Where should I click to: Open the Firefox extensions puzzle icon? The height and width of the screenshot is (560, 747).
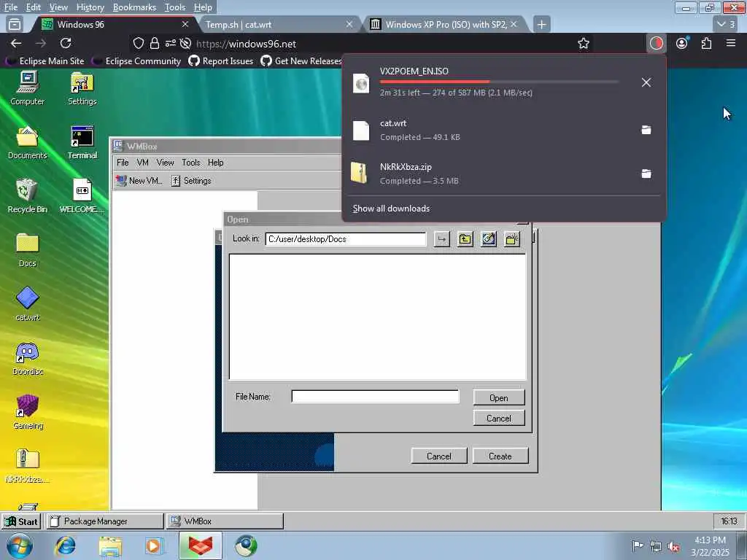[706, 43]
